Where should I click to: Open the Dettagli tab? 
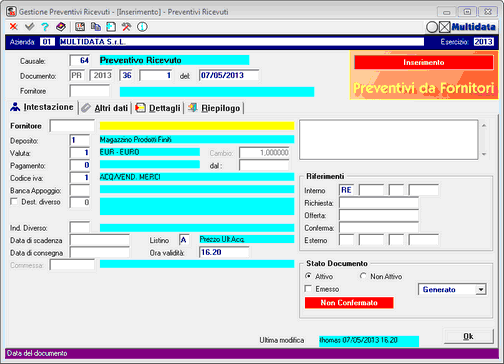tap(158, 108)
